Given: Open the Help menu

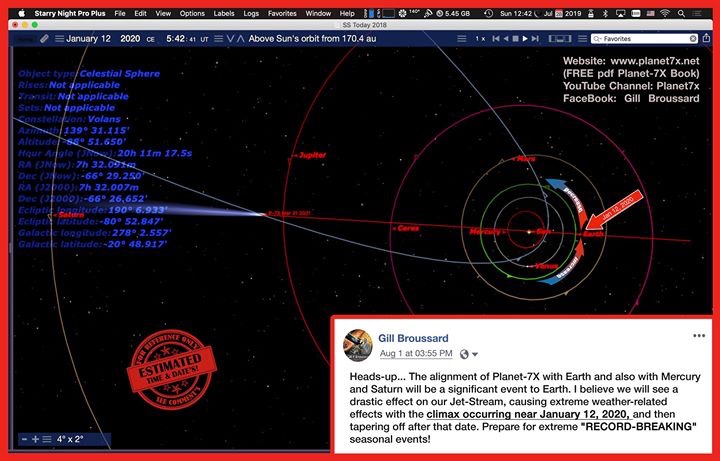Looking at the screenshot, I should (347, 13).
